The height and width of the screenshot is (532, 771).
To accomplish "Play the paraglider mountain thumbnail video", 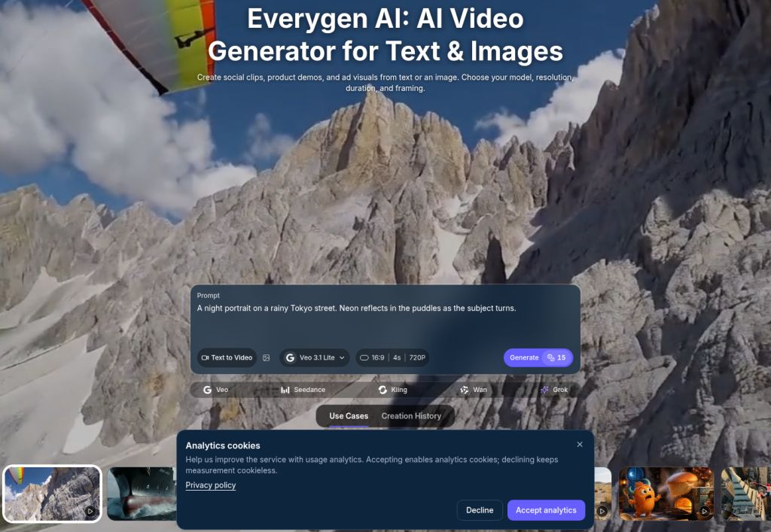I will click(90, 512).
